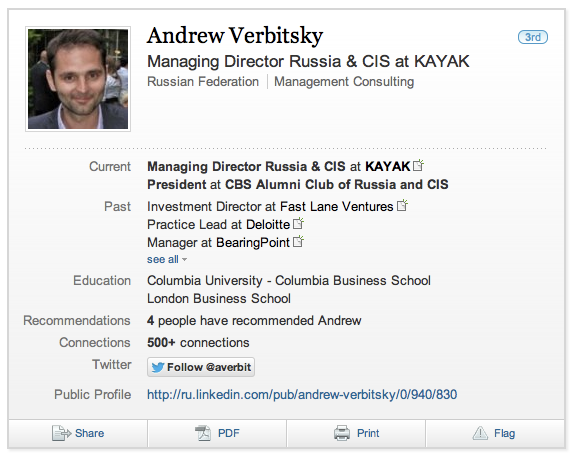Image resolution: width=573 pixels, height=455 pixels.
Task: Follow @averbit on Twitter
Action: 201,367
